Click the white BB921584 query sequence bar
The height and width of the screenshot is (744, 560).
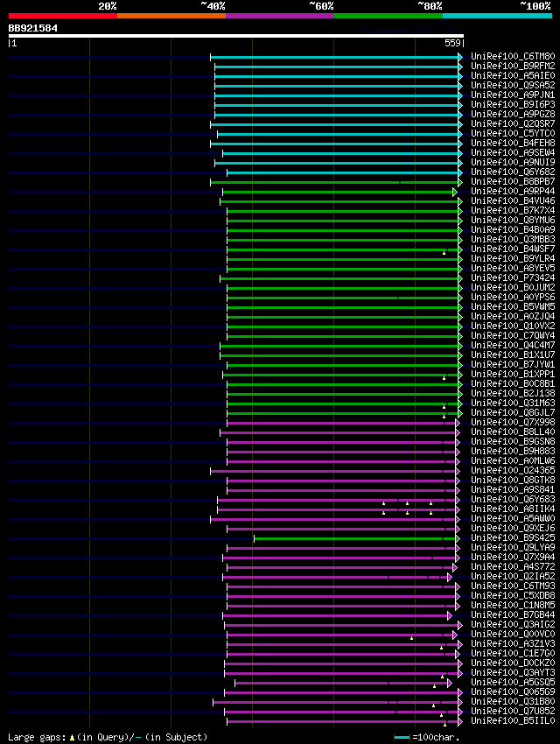point(235,36)
